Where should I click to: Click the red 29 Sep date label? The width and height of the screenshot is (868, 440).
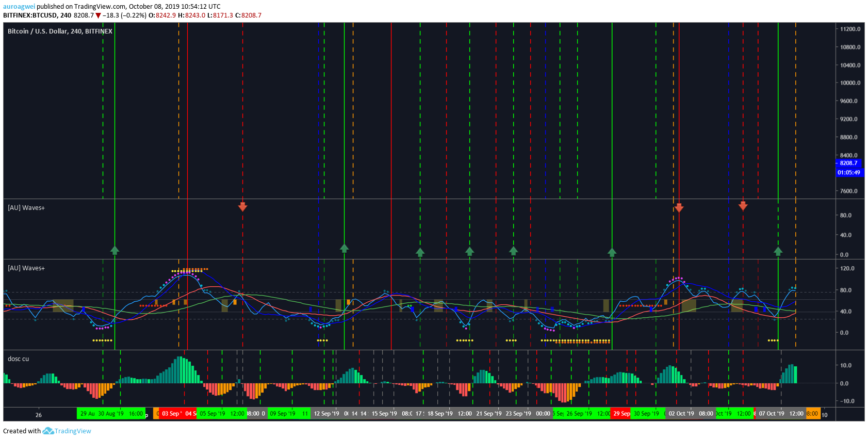621,414
